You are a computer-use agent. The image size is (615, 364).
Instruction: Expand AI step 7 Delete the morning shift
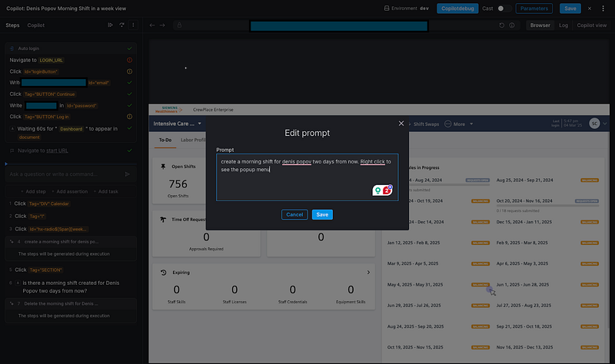pyautogui.click(x=71, y=303)
